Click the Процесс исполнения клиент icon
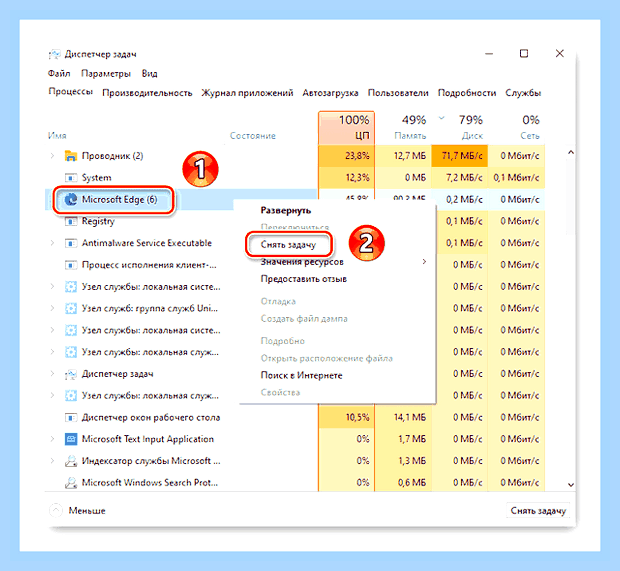 (x=71, y=265)
